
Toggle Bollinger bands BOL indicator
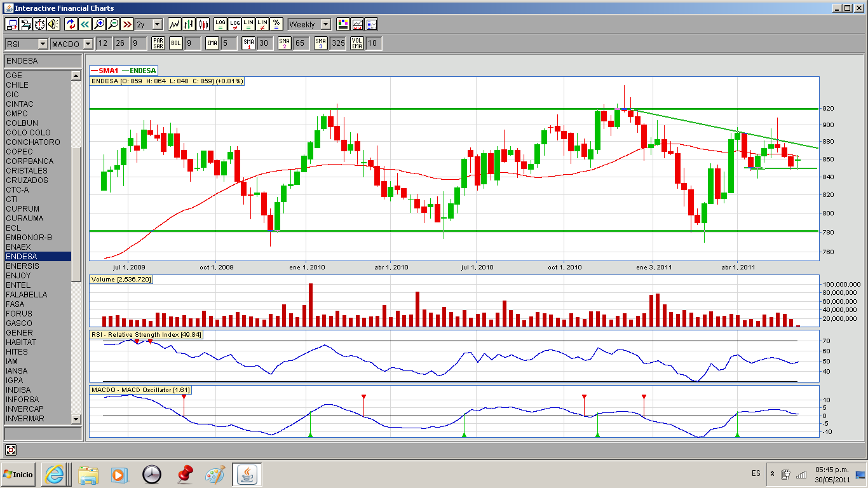[176, 43]
